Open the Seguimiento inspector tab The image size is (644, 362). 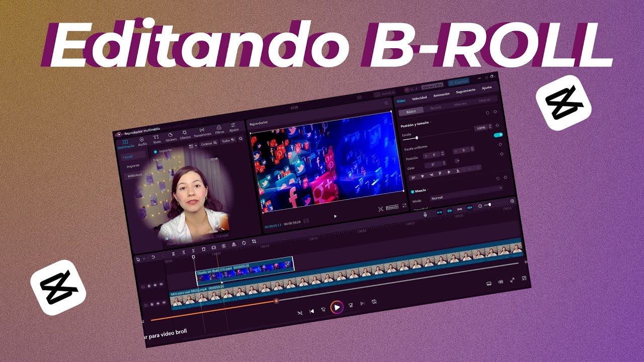(465, 91)
